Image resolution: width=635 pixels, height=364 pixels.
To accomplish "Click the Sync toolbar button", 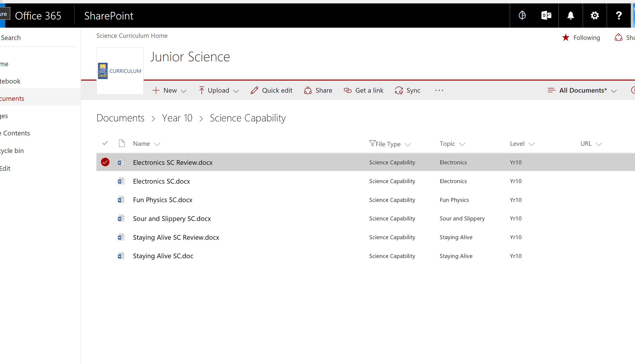I will tap(408, 90).
